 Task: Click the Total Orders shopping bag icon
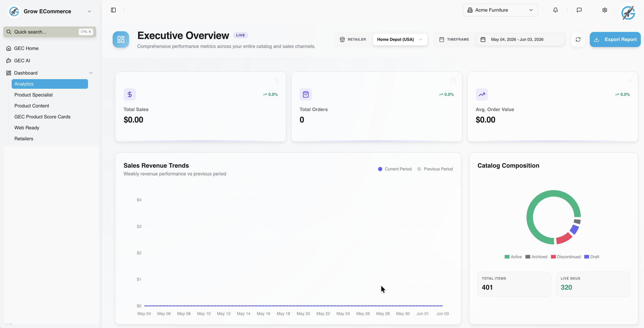tap(306, 94)
